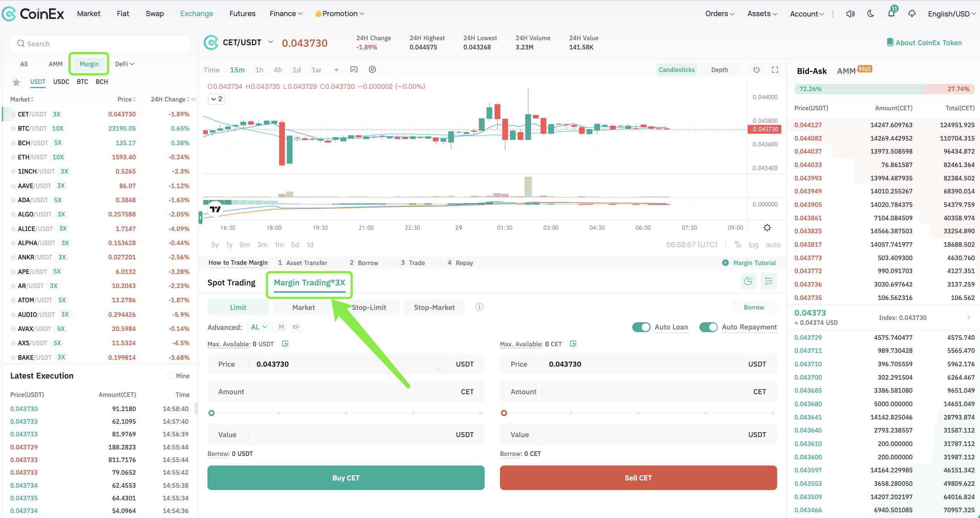Open DeFi category dropdown
980x518 pixels.
pos(125,64)
